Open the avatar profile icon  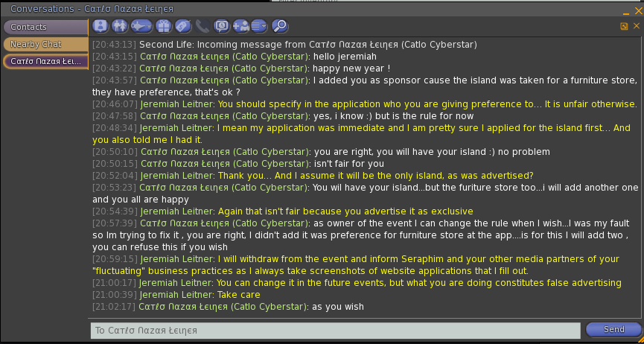tap(101, 26)
